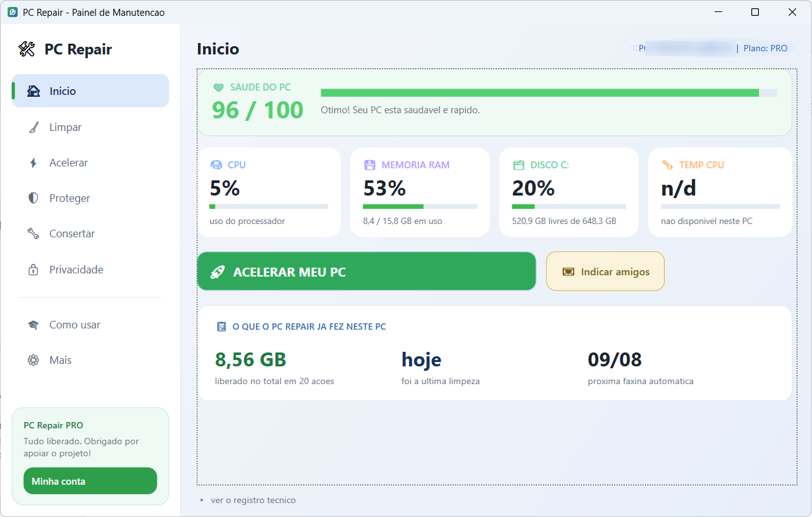Image resolution: width=812 pixels, height=517 pixels.
Task: Click the processor icon on the CPU card
Action: pyautogui.click(x=216, y=165)
